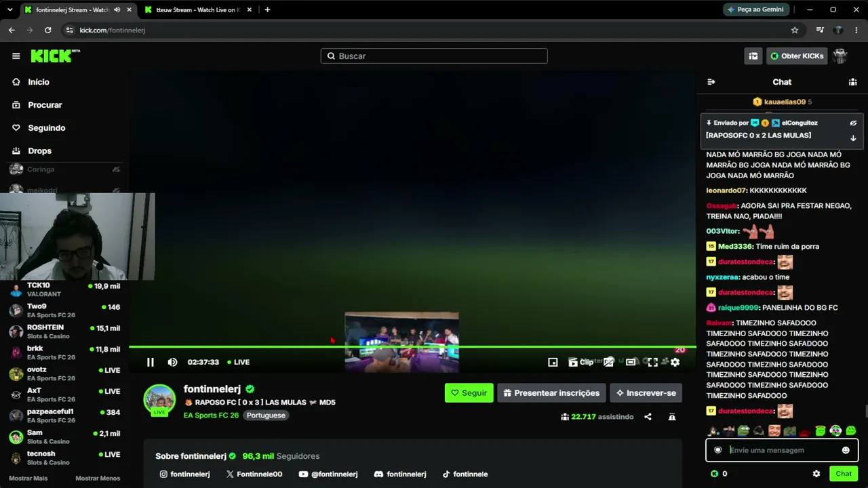Open AxT channel in sidebar

[x=64, y=395]
